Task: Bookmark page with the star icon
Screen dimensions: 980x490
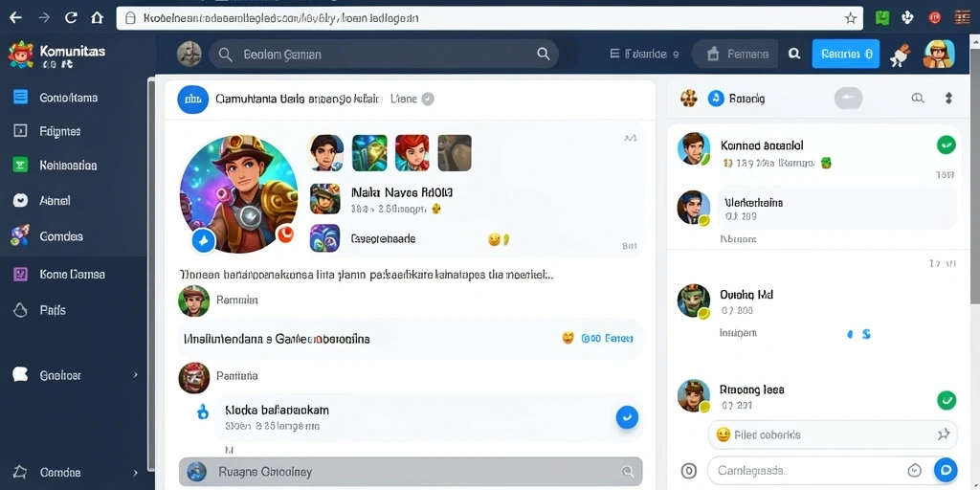Action: click(x=851, y=18)
